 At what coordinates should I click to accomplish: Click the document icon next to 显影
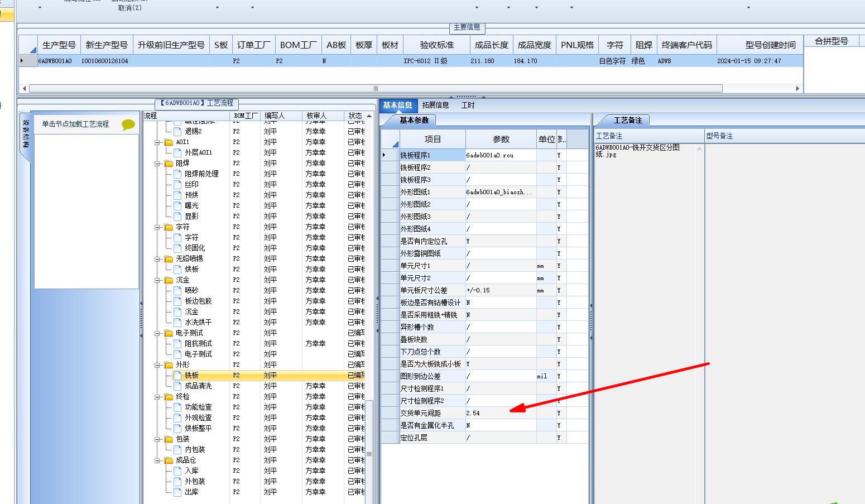[177, 216]
